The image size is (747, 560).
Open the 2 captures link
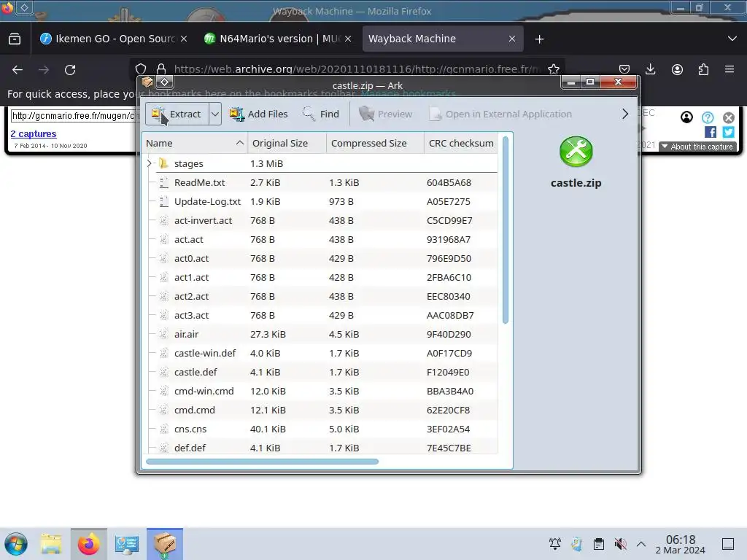pyautogui.click(x=34, y=134)
